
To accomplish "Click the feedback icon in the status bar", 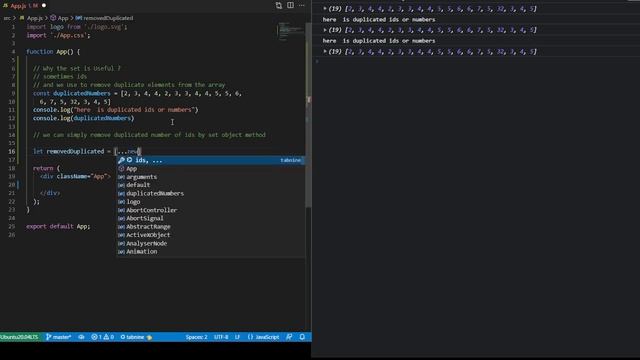I will [x=289, y=337].
